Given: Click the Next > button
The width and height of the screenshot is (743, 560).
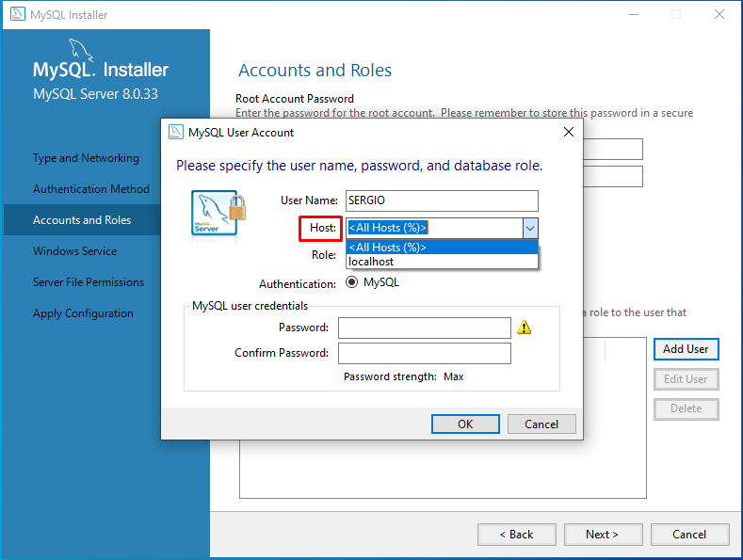Looking at the screenshot, I should coord(602,535).
